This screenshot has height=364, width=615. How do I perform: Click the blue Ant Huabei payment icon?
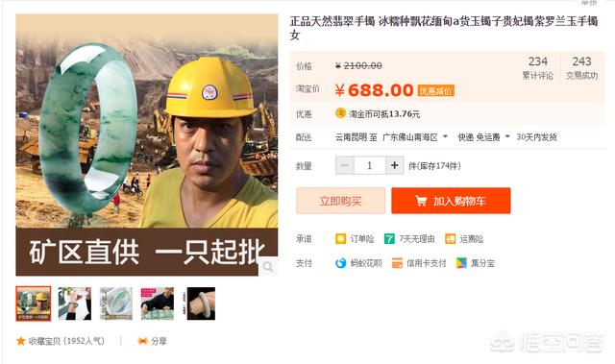tap(340, 263)
